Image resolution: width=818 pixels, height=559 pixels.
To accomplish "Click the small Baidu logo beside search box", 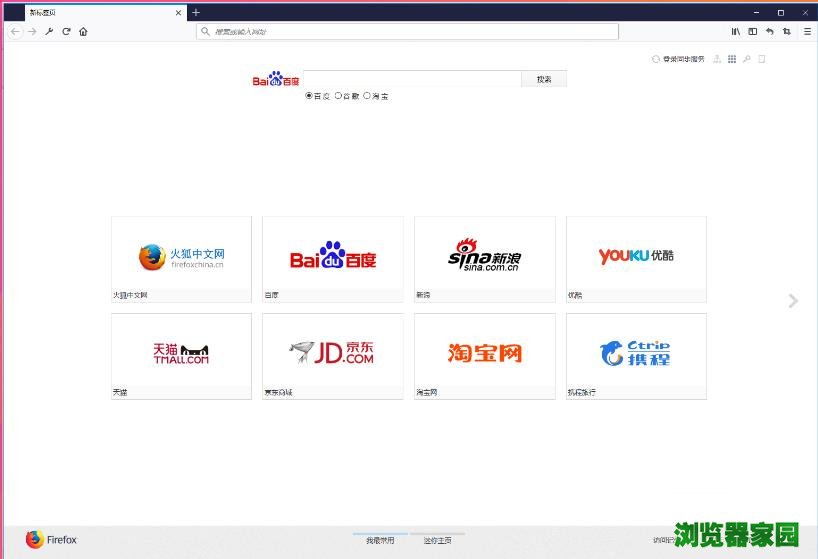I will pos(275,79).
